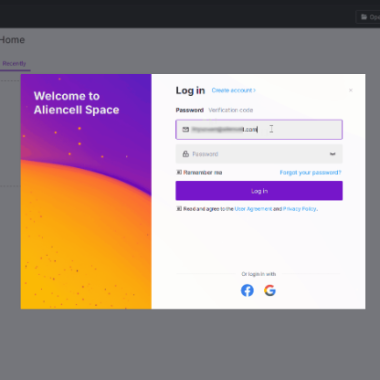Focus the Password input field
The height and width of the screenshot is (380, 380).
pyautogui.click(x=259, y=154)
